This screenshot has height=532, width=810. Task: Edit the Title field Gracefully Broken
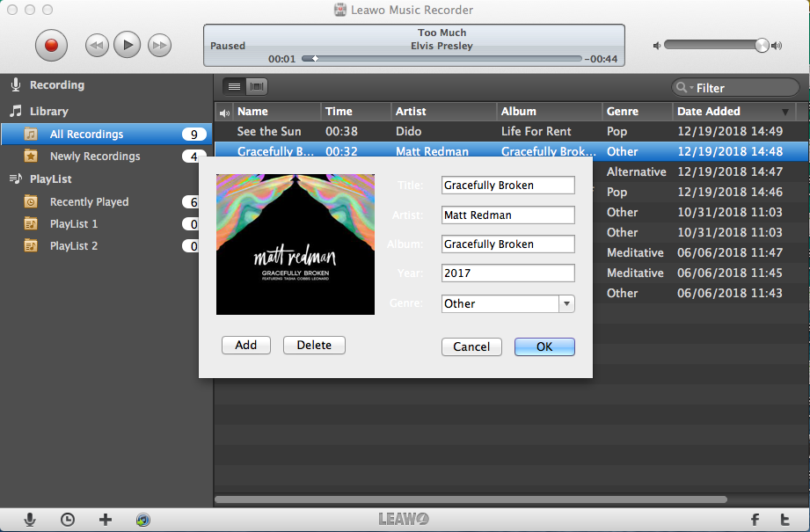tap(507, 186)
